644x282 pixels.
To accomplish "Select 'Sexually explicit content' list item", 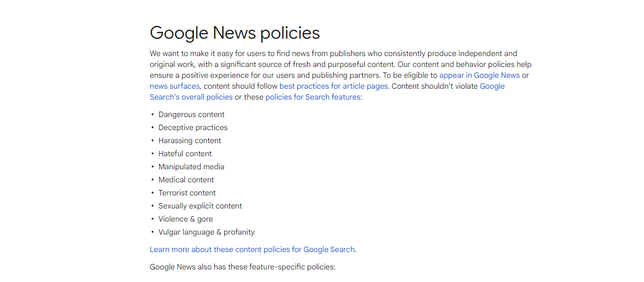I will (x=201, y=206).
